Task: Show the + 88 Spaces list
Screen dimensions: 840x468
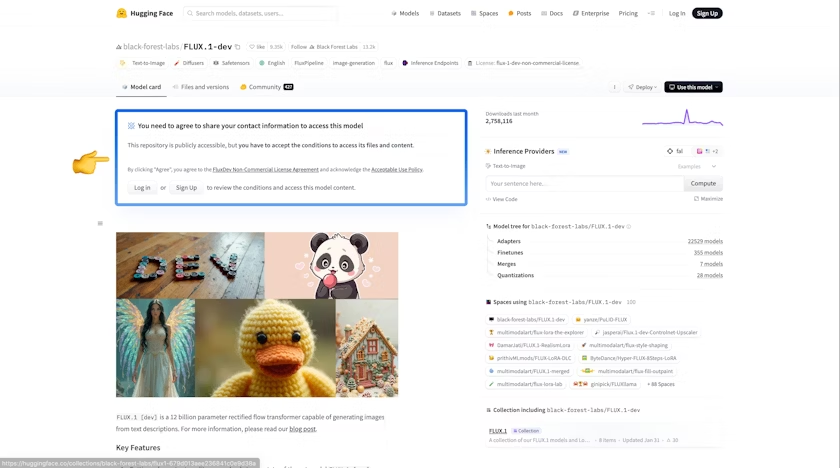Action: 661,384
